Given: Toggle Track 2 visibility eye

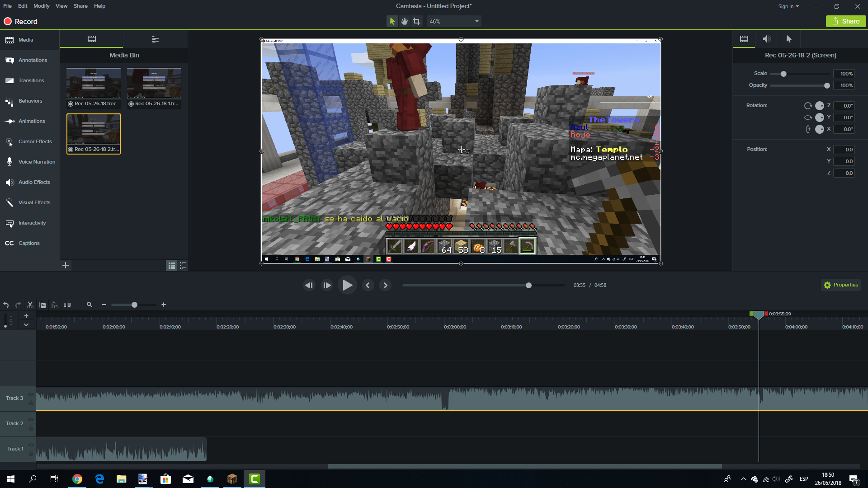Looking at the screenshot, I should pos(31,420).
